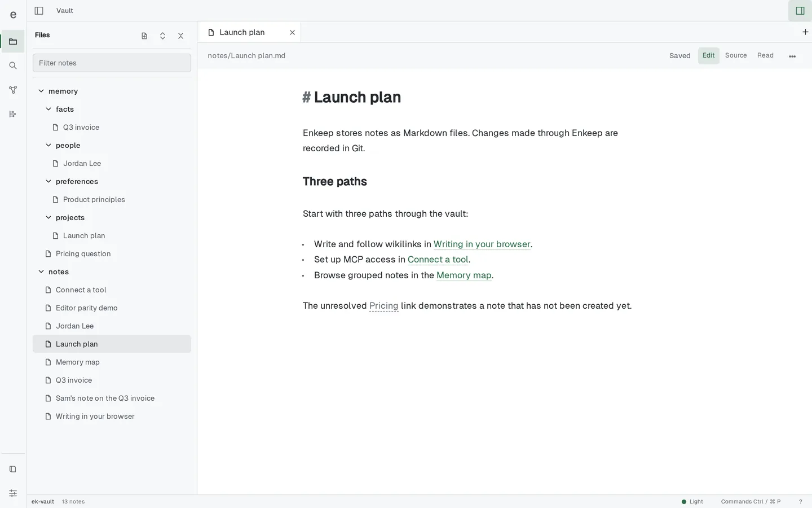Collapse or expand all folders icon

162,36
